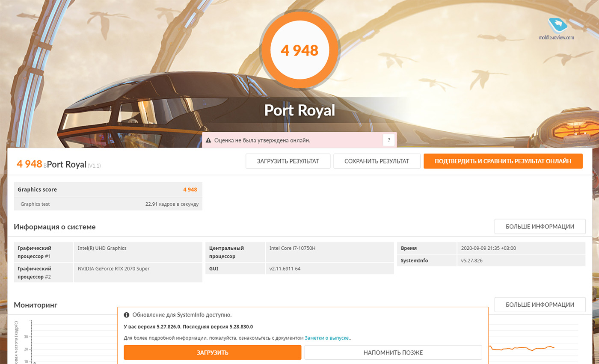
Task: Select Intel(R) UHD Graphics value
Action: (x=102, y=248)
